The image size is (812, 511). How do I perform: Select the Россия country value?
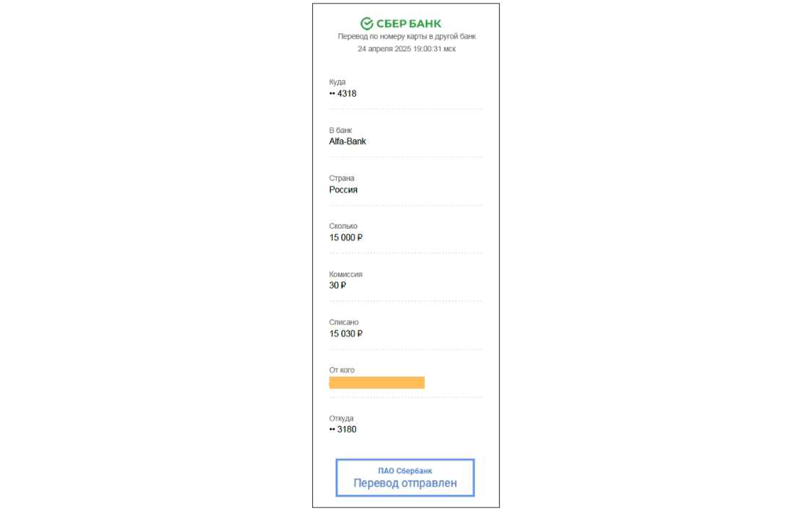point(343,190)
